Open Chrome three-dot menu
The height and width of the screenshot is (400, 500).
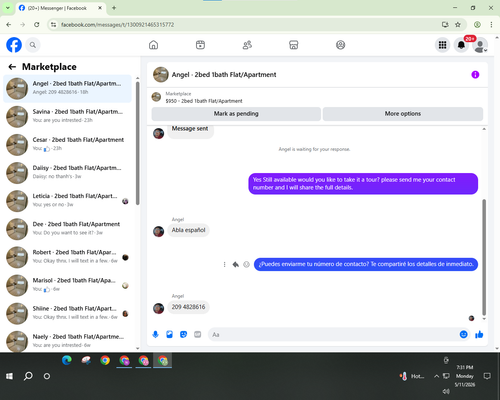491,25
